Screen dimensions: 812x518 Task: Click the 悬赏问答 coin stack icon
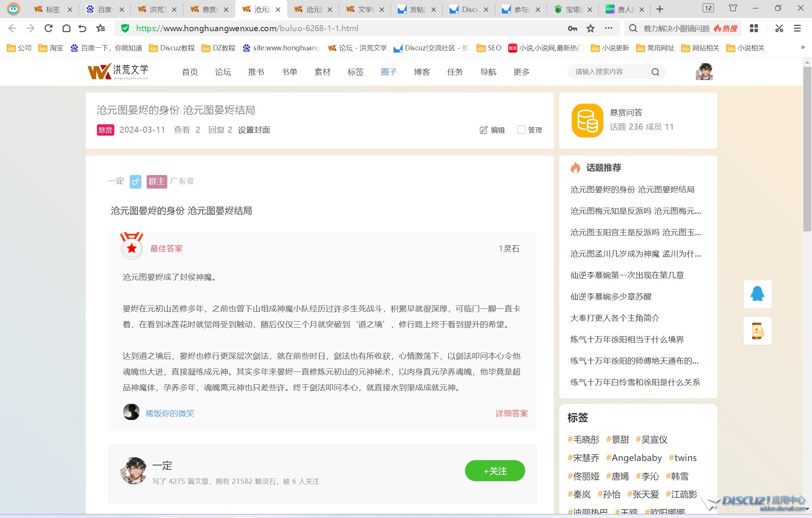pyautogui.click(x=588, y=121)
